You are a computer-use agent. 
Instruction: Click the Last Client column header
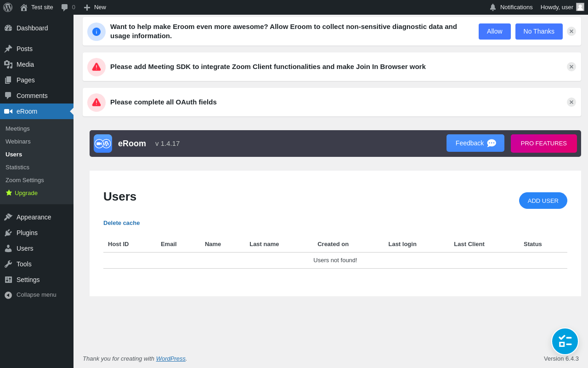point(469,244)
